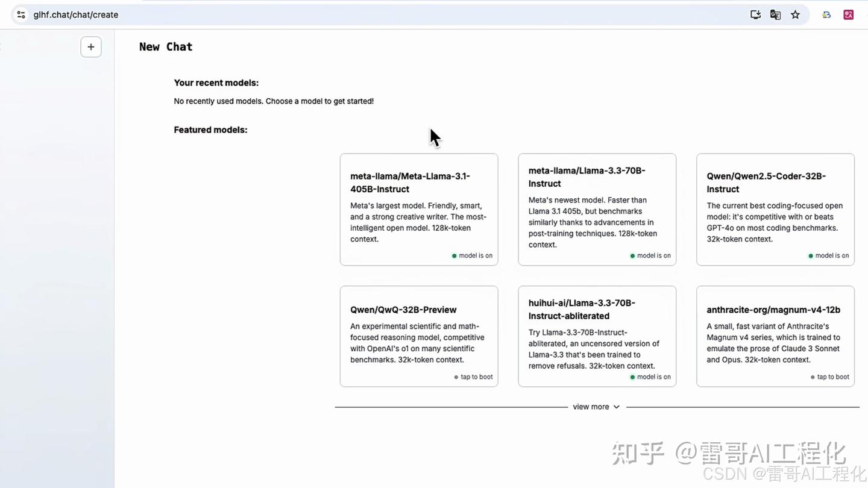Click the plus icon to start a new chat
The image size is (868, 488).
click(x=90, y=46)
